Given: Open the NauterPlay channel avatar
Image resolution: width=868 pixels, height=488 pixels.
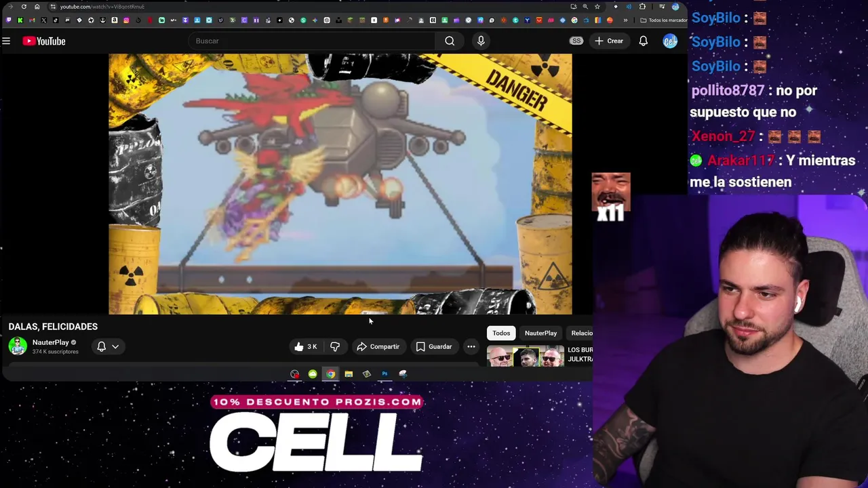Looking at the screenshot, I should 18,346.
